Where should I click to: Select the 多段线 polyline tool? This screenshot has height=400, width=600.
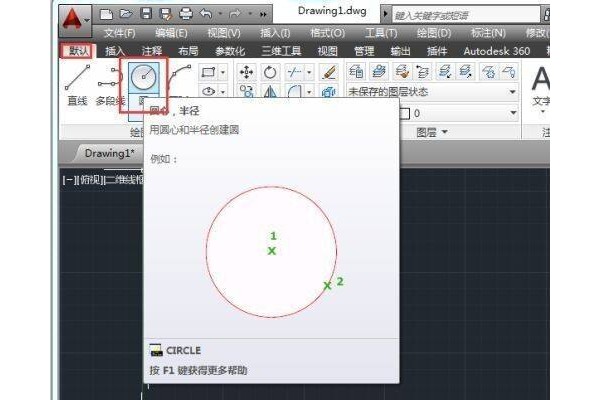tap(109, 85)
